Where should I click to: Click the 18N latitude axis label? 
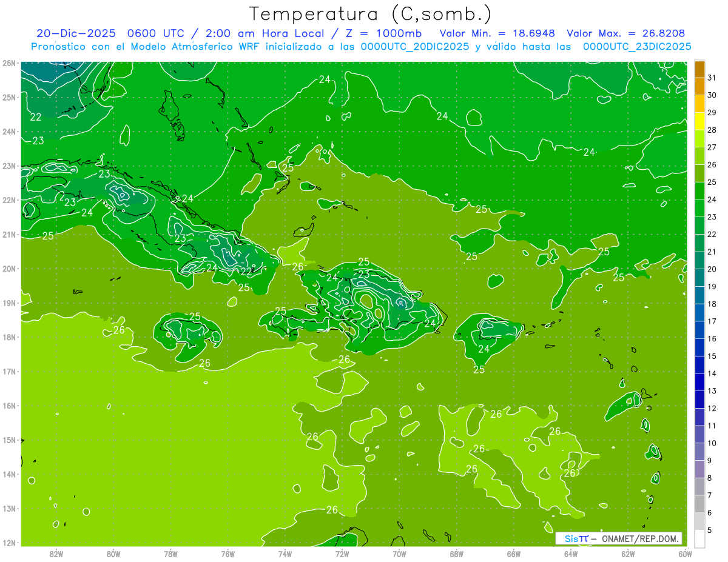9,337
